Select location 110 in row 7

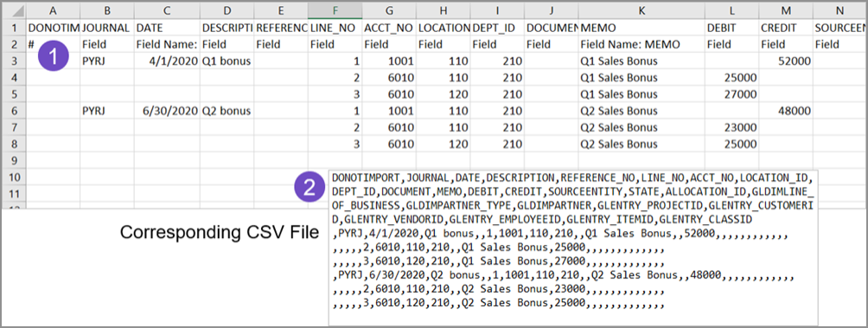pos(444,127)
